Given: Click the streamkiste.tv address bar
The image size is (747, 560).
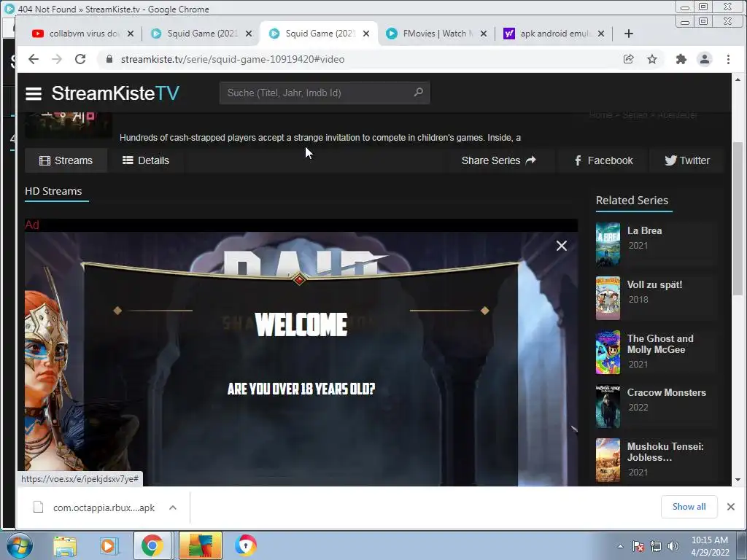Looking at the screenshot, I should click(233, 59).
